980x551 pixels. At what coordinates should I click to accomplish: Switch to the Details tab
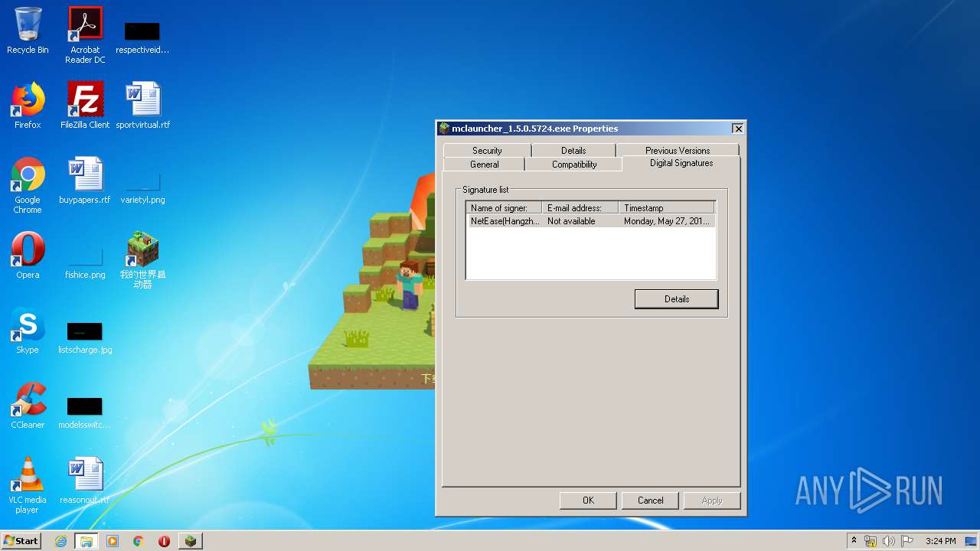tap(573, 151)
